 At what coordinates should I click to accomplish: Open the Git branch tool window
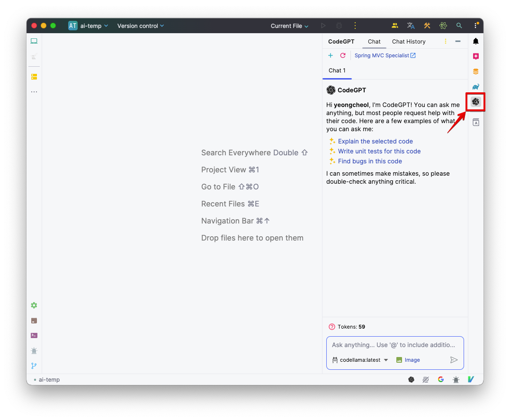[x=34, y=366]
